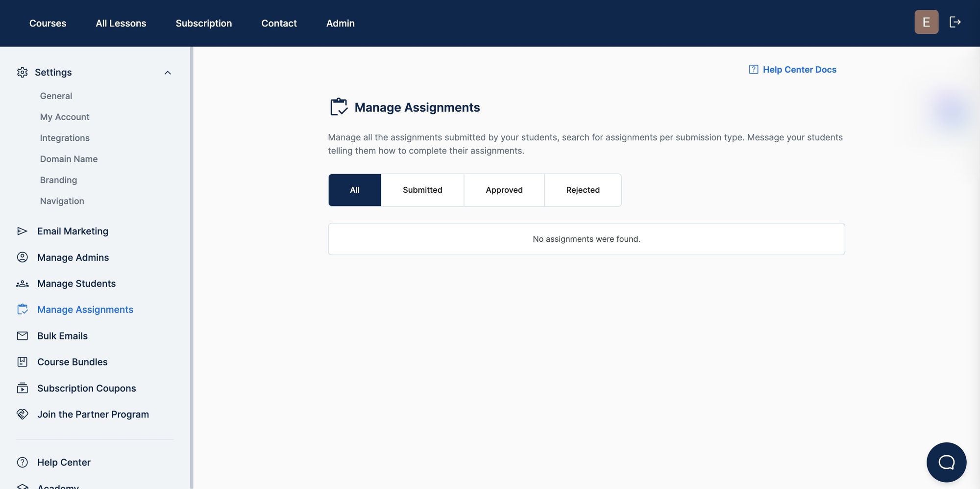Open All Lessons in top navigation
The width and height of the screenshot is (980, 489).
pos(121,23)
